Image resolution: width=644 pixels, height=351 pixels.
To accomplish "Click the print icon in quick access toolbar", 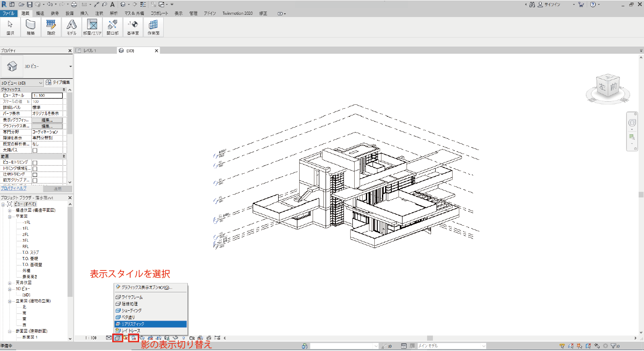I will tap(74, 4).
